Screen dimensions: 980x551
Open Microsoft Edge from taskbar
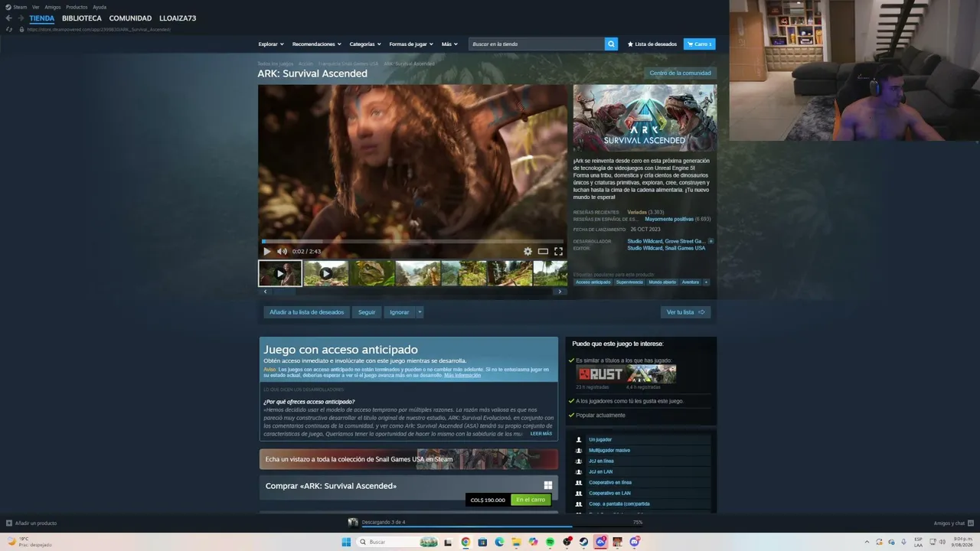499,542
